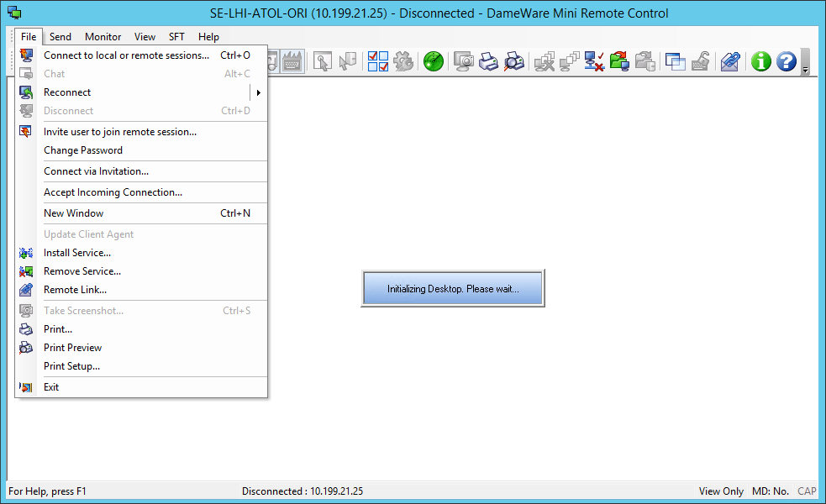Click Take Screenshot menu entry
Screen dimensions: 826x504
coord(142,311)
